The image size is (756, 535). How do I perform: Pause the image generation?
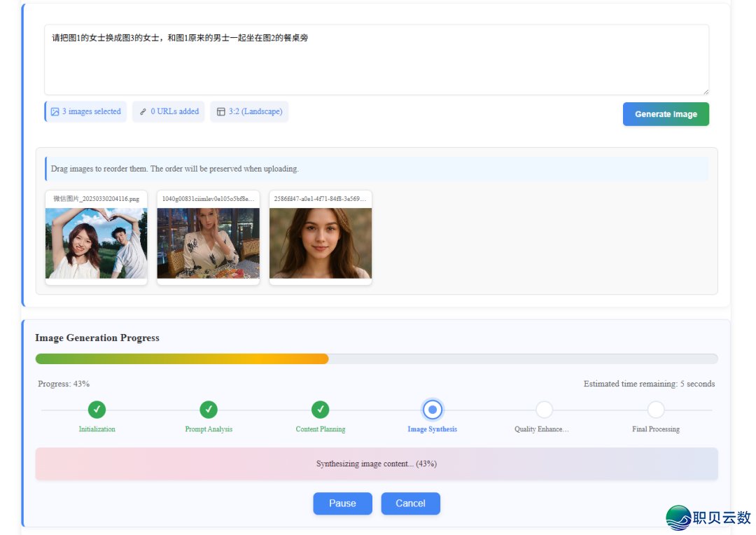(x=342, y=503)
